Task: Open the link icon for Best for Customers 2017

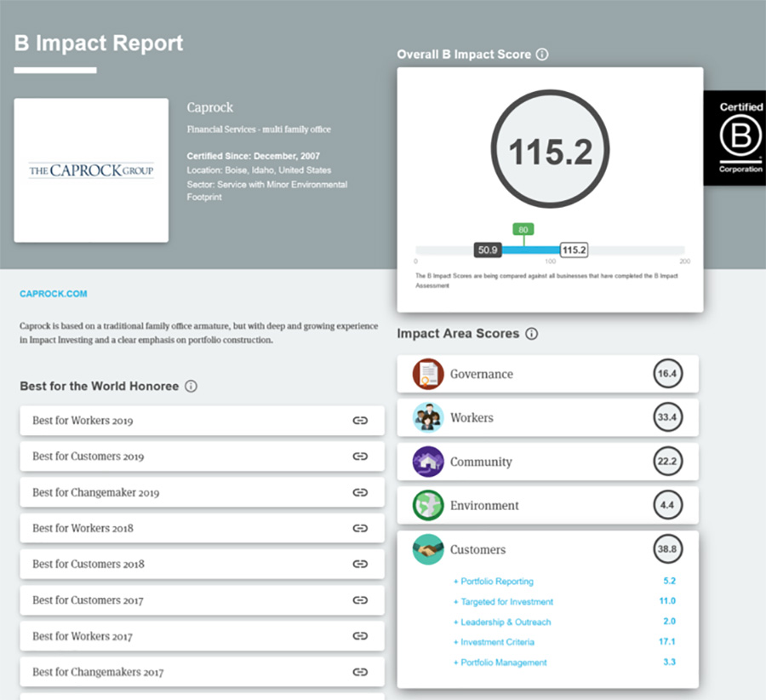Action: pos(360,600)
